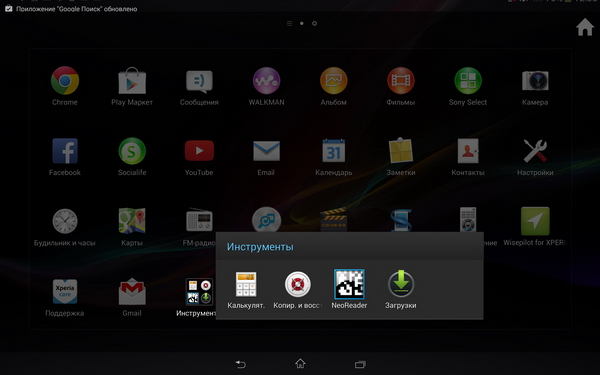
Task: Tap the home icon in top right corner
Action: coord(585,27)
